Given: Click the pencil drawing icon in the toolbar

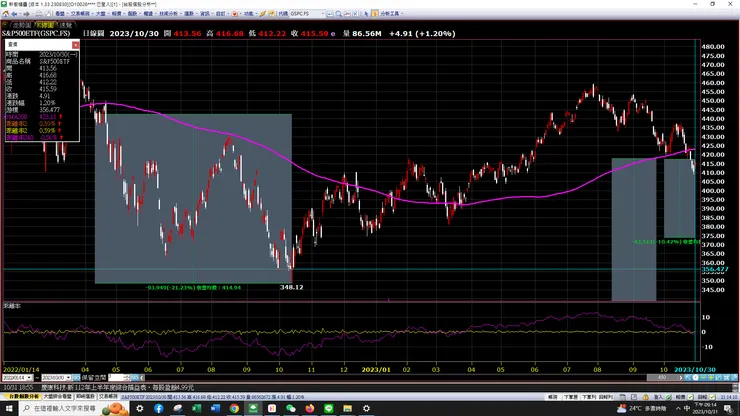Looking at the screenshot, I should pos(263,14).
